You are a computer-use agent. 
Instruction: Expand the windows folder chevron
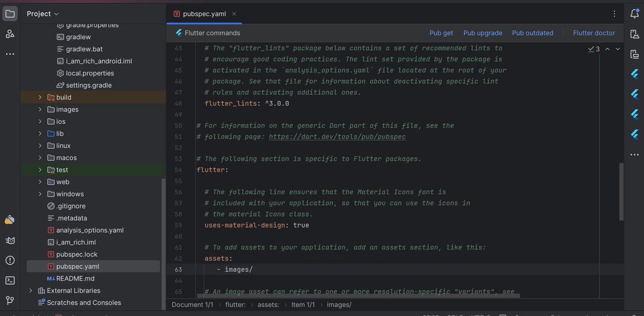point(40,194)
